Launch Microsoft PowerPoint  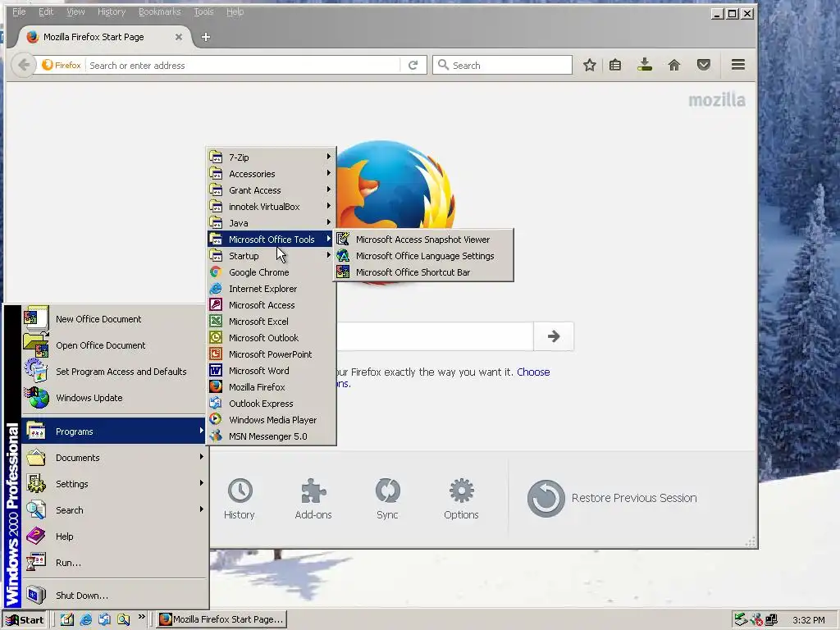point(271,354)
